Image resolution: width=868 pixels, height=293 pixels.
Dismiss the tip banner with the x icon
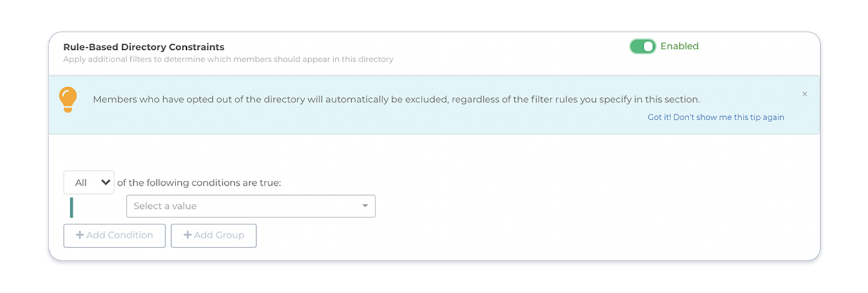click(x=804, y=94)
